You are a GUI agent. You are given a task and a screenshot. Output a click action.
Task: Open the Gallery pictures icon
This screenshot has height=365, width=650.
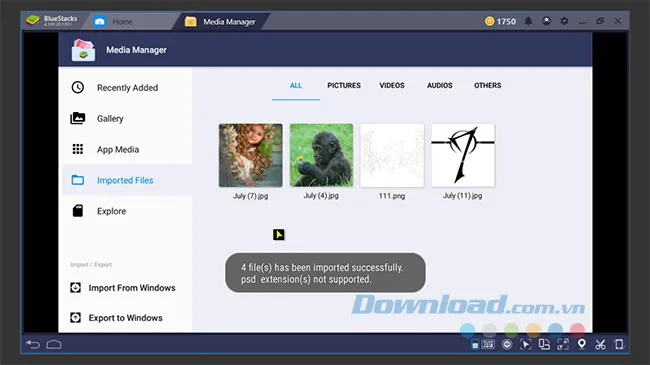pyautogui.click(x=78, y=118)
